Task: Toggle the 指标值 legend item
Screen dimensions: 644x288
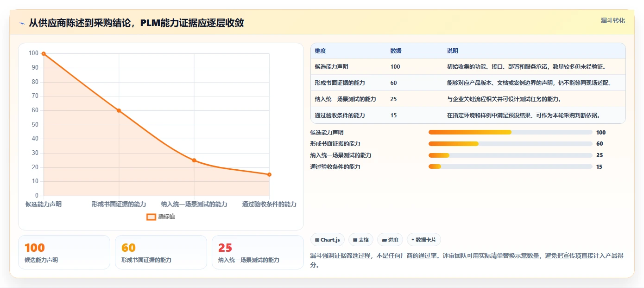Action: (x=161, y=217)
